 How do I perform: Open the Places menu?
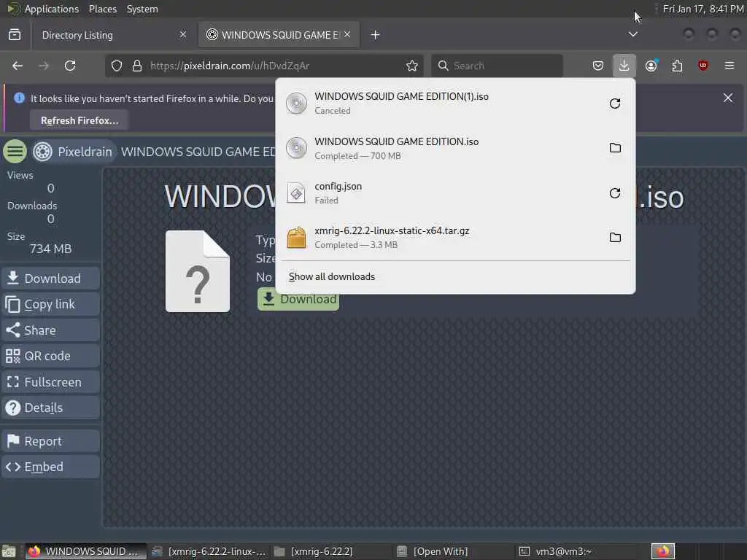pyautogui.click(x=102, y=9)
